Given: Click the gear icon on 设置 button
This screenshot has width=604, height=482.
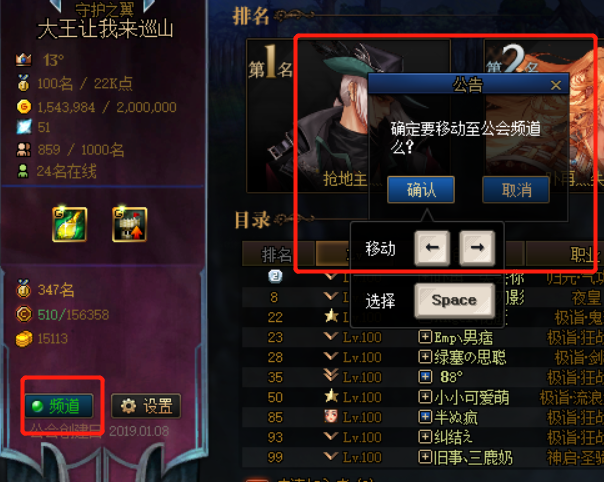Looking at the screenshot, I should [x=128, y=406].
